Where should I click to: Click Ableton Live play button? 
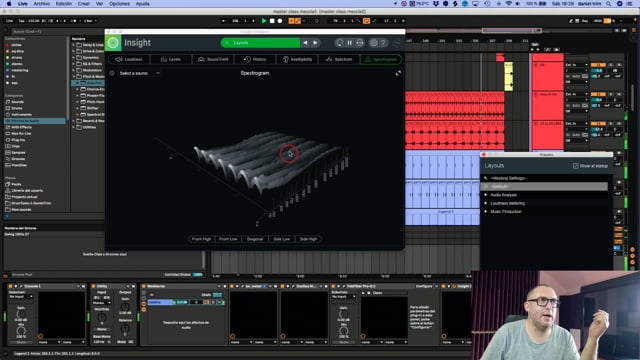click(x=264, y=21)
